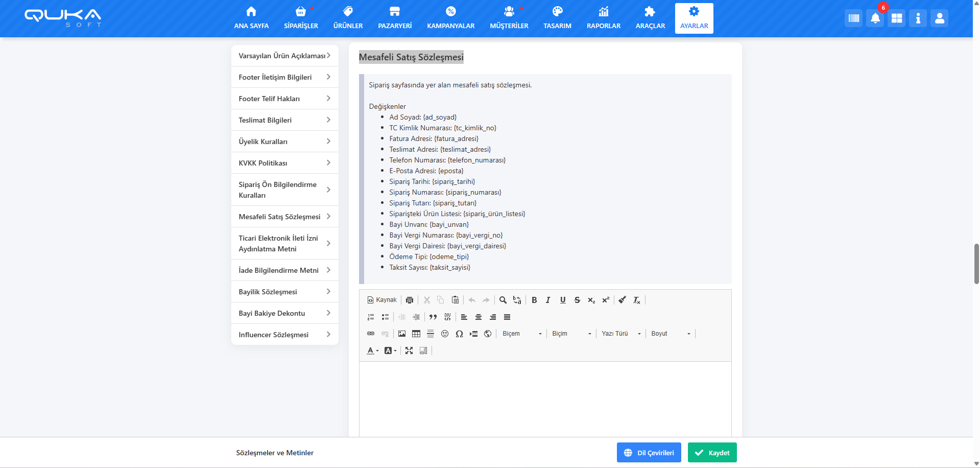980x468 pixels.
Task: Open the Boyut size dropdown
Action: pyautogui.click(x=670, y=334)
